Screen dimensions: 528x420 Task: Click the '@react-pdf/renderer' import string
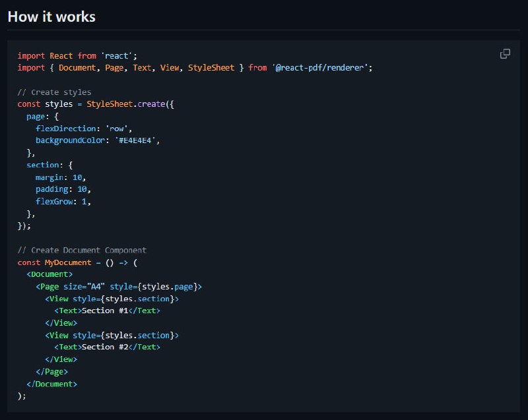click(320, 68)
